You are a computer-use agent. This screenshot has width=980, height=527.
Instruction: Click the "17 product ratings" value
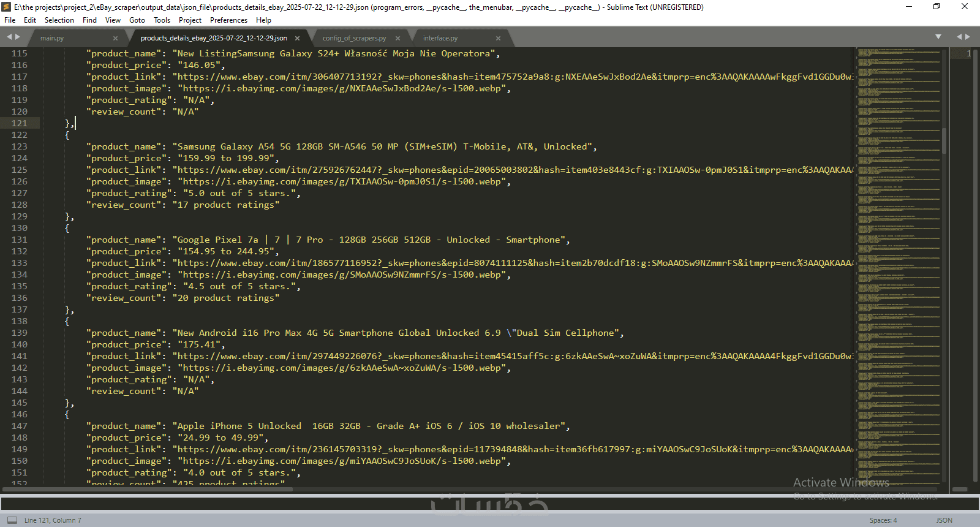pyautogui.click(x=226, y=205)
